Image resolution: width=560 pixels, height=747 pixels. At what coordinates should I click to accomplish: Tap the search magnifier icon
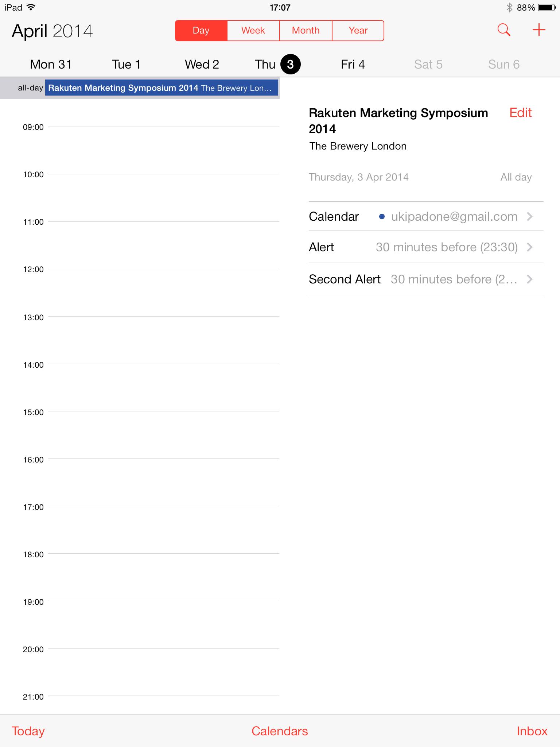(503, 30)
